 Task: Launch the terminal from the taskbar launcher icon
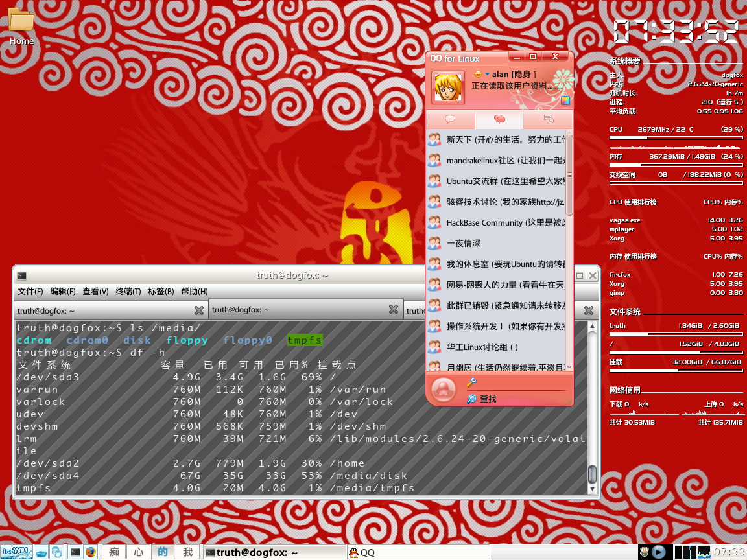(x=75, y=552)
